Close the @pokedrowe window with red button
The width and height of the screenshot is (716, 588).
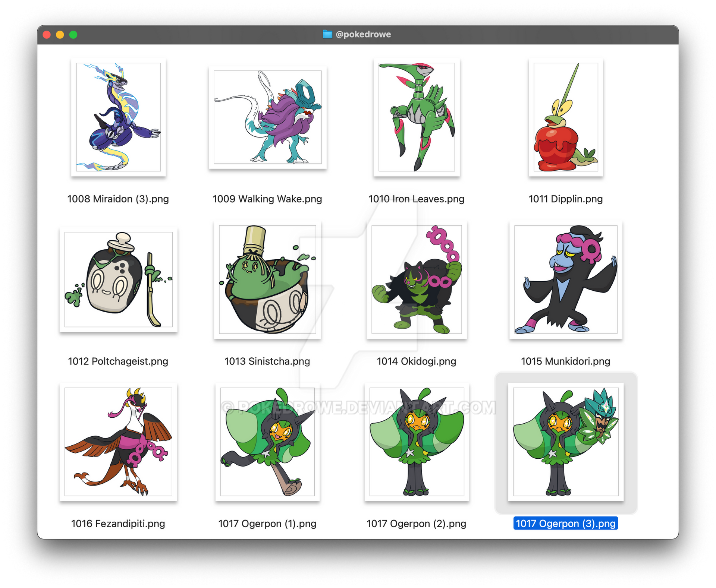coord(47,35)
